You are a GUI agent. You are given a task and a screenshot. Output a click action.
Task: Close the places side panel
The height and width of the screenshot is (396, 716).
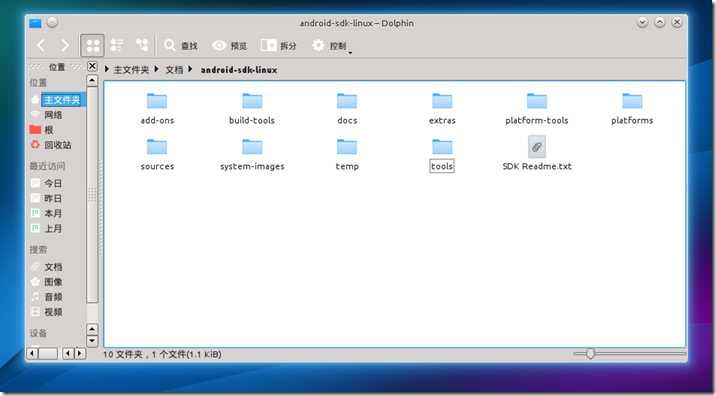(92, 66)
